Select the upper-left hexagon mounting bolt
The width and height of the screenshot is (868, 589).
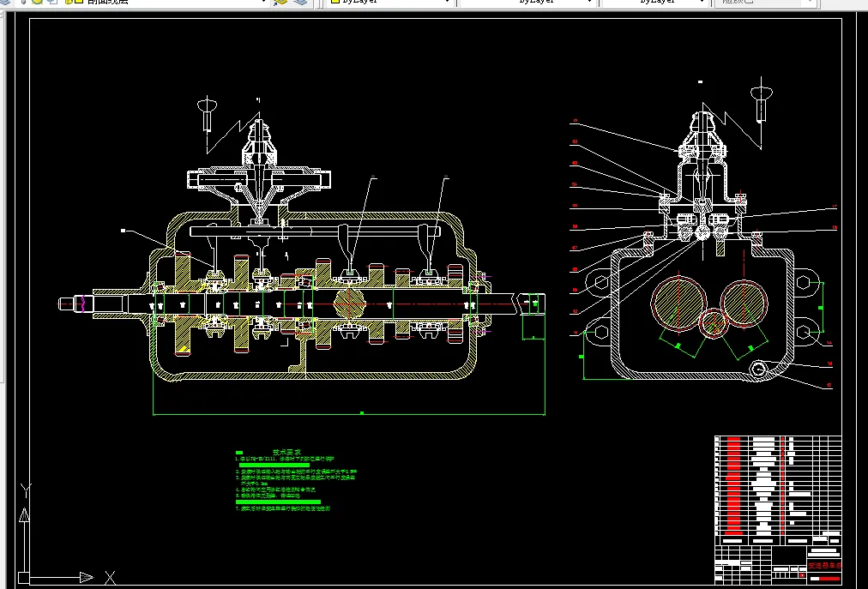tap(601, 282)
